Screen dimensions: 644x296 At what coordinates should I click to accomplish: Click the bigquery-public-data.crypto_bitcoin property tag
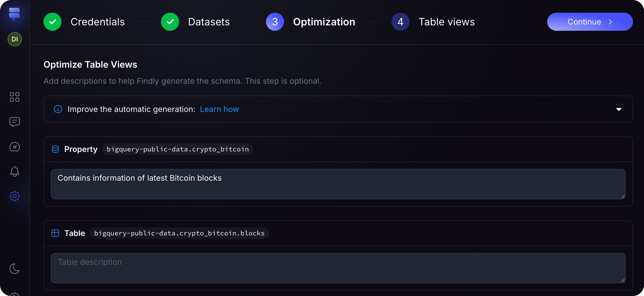(x=178, y=149)
